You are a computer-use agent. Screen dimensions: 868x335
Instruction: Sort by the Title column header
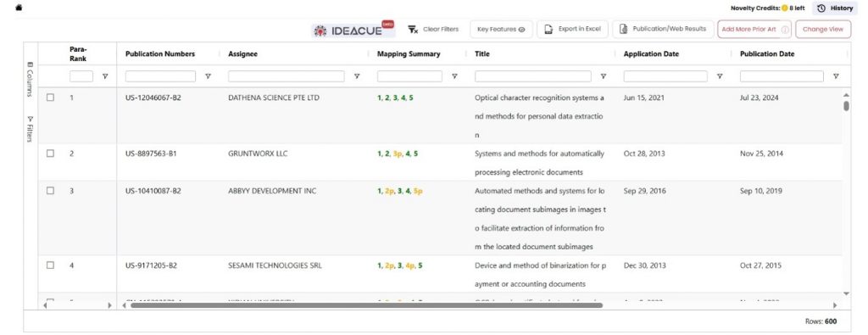(x=481, y=53)
